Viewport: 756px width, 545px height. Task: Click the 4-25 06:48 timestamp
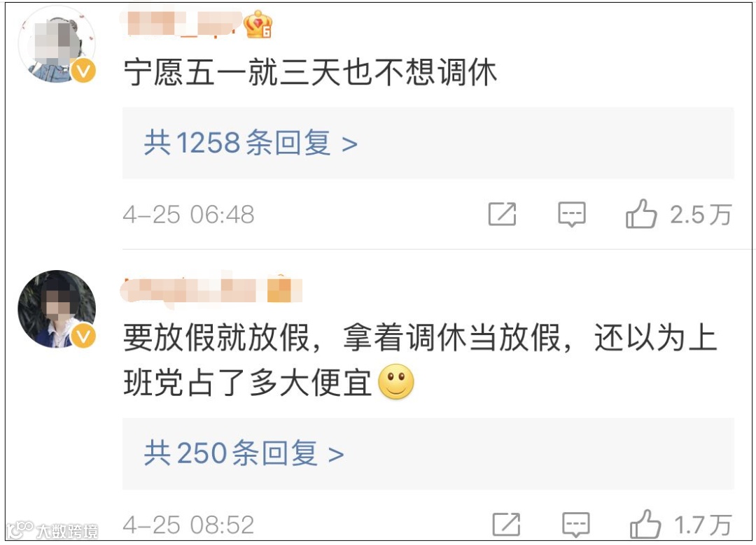pos(188,215)
